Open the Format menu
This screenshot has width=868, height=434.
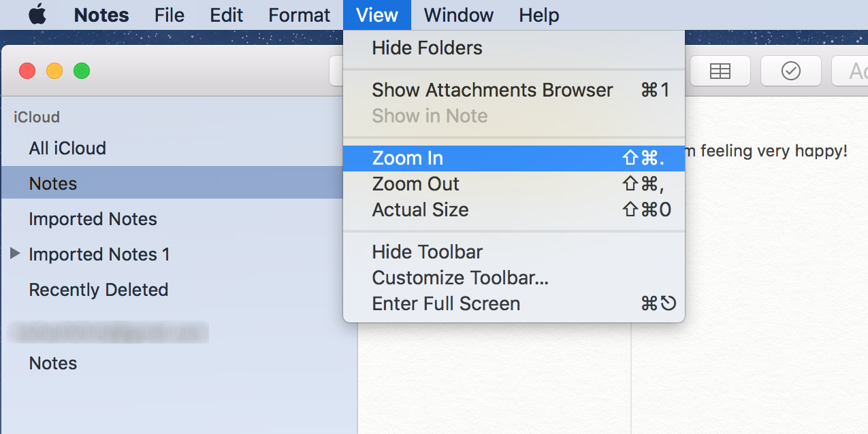coord(299,15)
